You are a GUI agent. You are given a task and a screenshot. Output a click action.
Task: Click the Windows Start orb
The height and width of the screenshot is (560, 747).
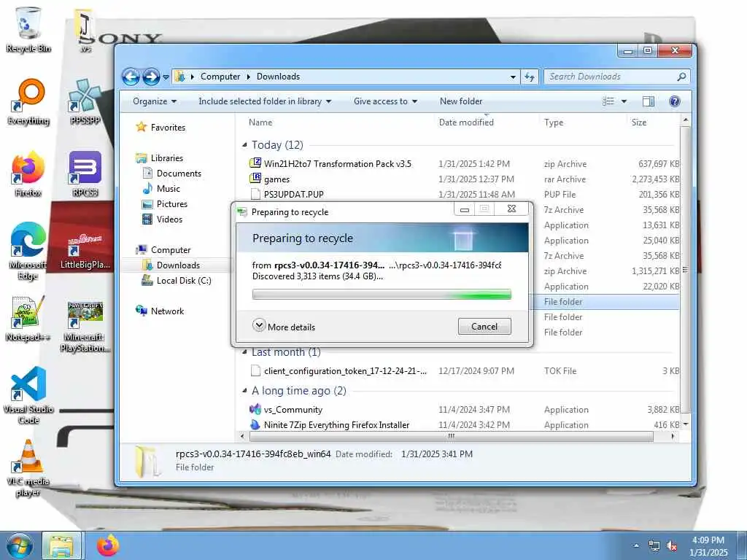[20, 545]
